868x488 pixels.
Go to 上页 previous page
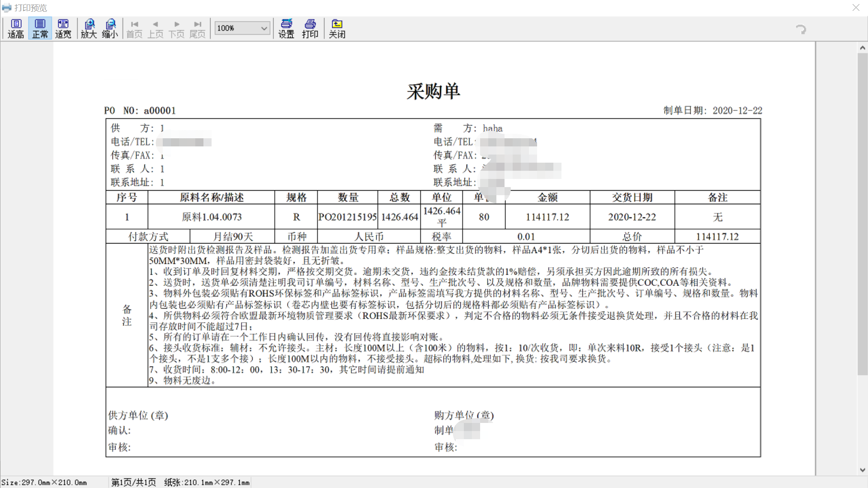click(156, 29)
